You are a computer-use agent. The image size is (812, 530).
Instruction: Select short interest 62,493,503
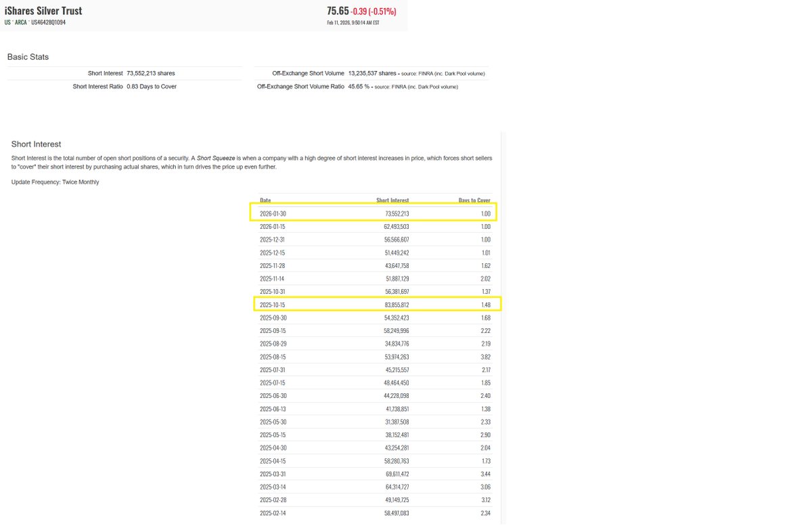396,227
